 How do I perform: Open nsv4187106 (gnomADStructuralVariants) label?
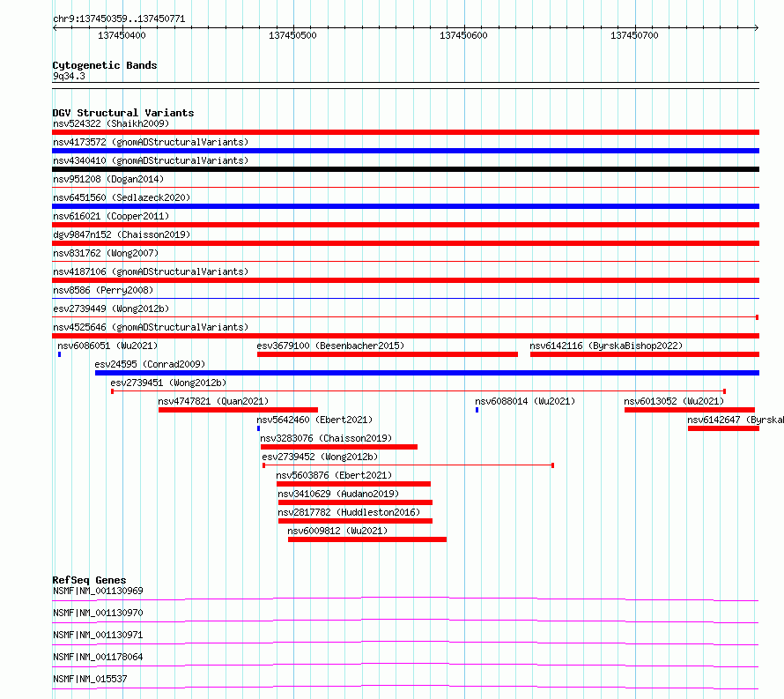pyautogui.click(x=151, y=271)
